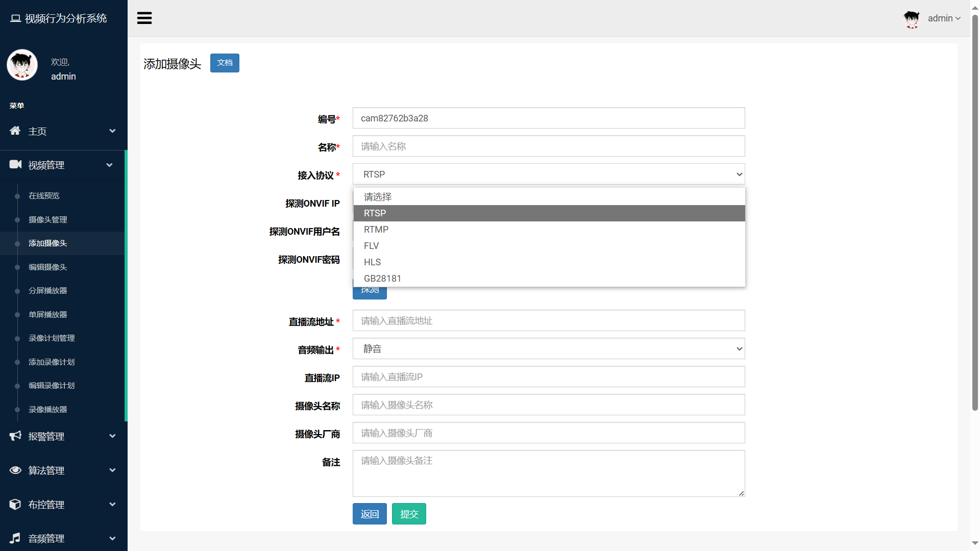Select RTMP in protocol list
Viewport: 980px width, 551px height.
pos(549,230)
